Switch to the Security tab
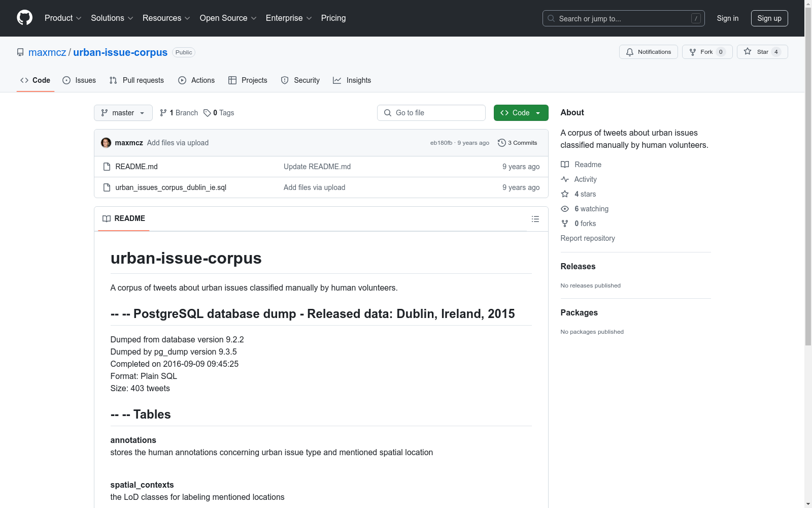Screen dimensions: 812x508 click(x=300, y=80)
